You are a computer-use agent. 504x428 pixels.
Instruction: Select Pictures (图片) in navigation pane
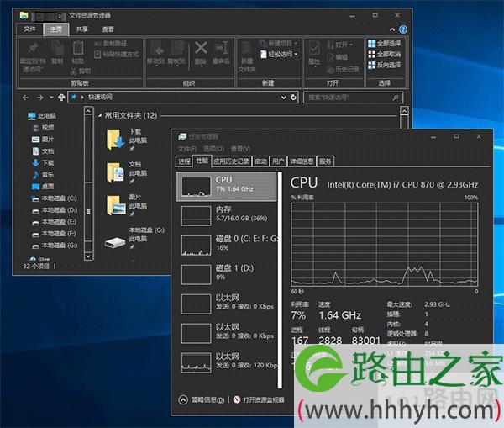[x=43, y=140]
